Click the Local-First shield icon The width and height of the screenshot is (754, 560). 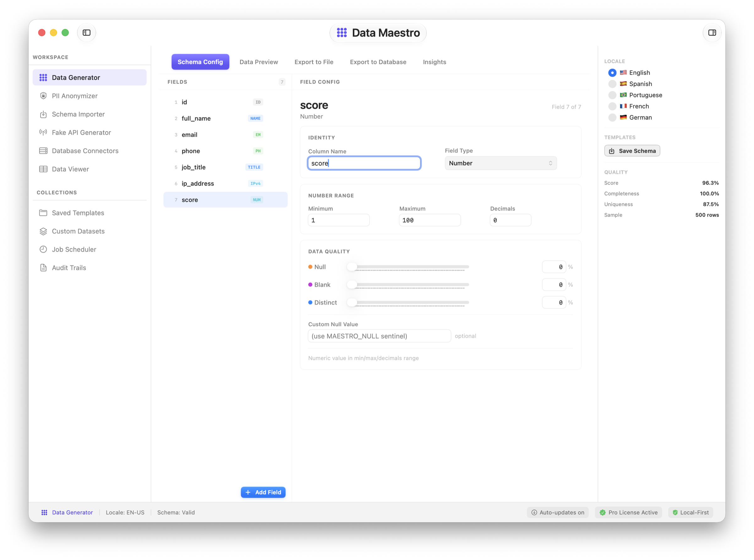[675, 512]
